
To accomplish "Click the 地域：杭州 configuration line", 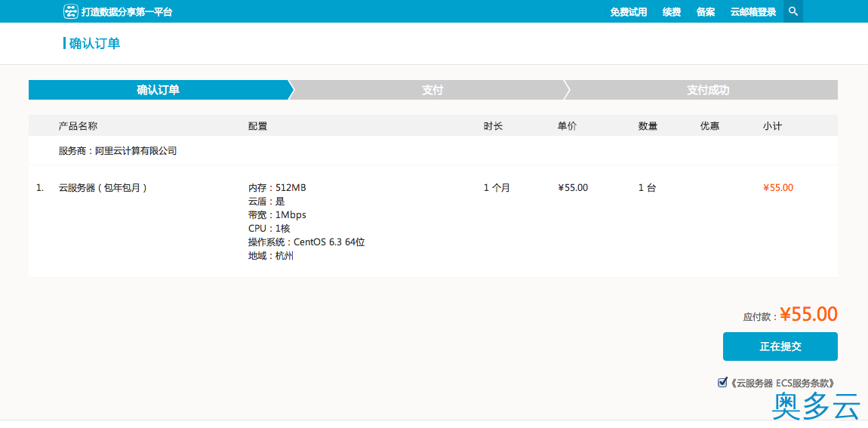I will coord(271,256).
